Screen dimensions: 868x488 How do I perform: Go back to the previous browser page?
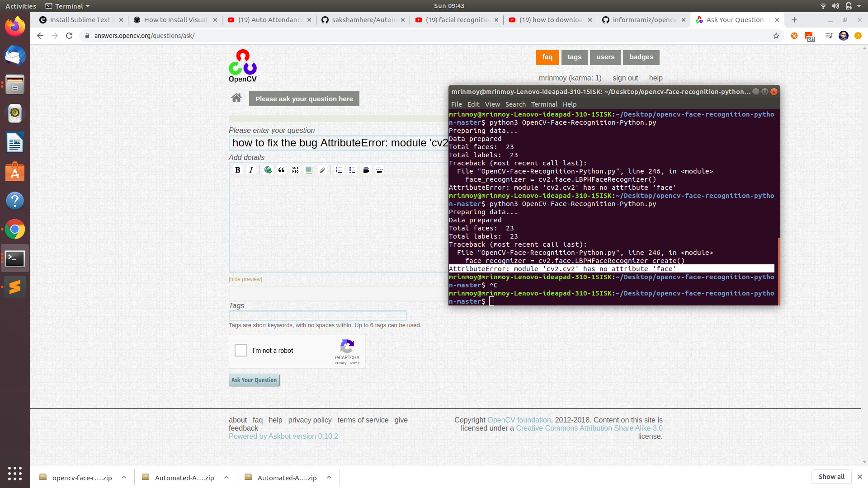coord(40,36)
